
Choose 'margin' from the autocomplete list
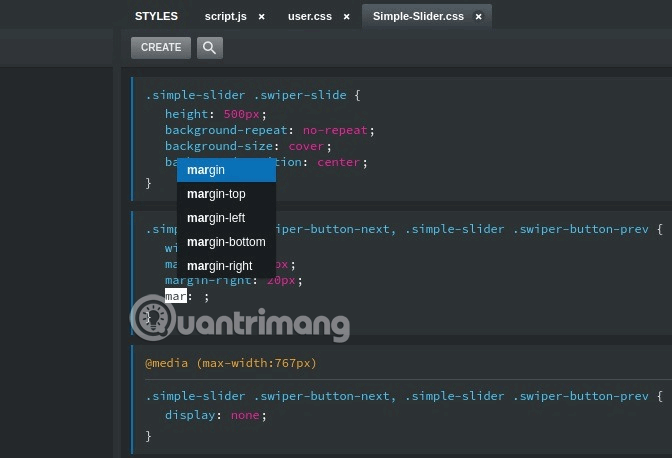pyautogui.click(x=226, y=170)
